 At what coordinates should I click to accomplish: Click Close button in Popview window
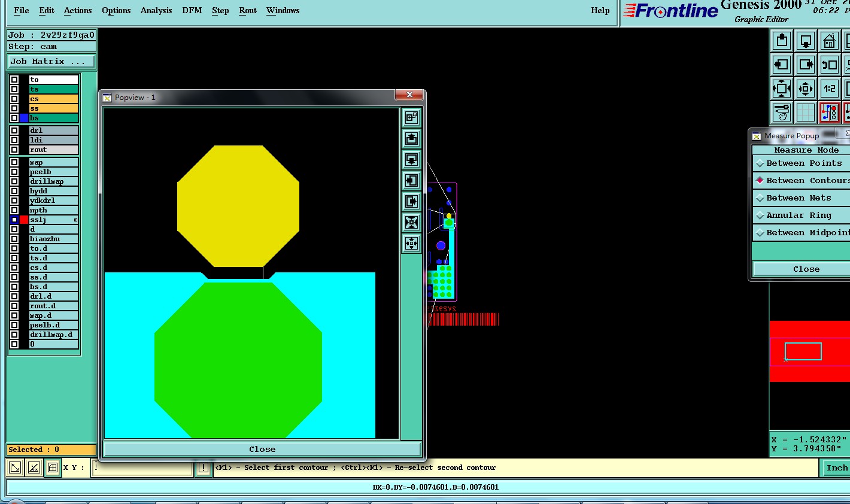[262, 449]
